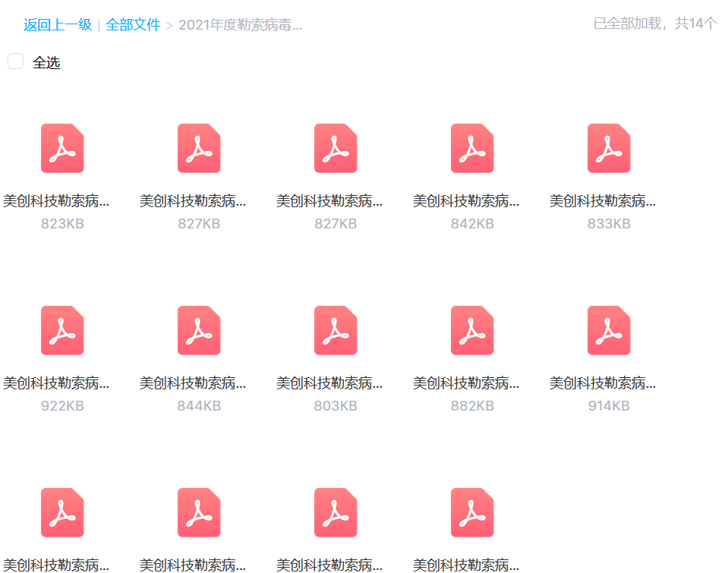Select the PDF icon of the 922KB file
Viewport: 728px width, 573px height.
coord(62,330)
